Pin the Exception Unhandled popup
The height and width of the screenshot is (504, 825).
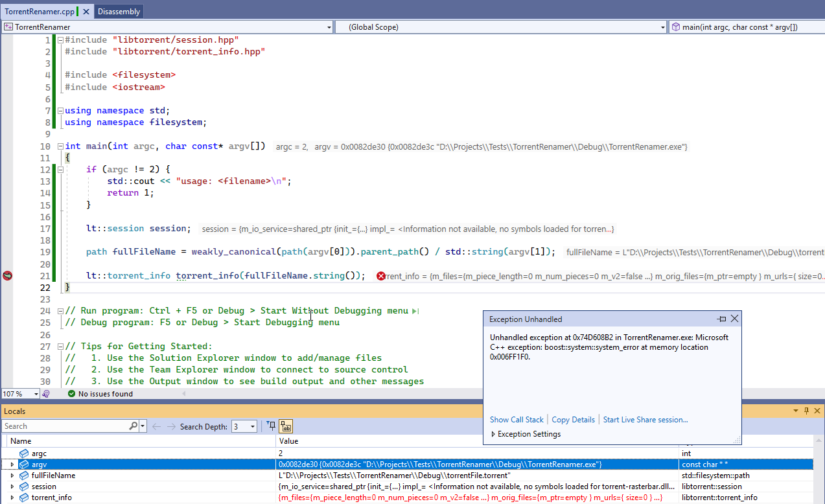click(x=721, y=318)
